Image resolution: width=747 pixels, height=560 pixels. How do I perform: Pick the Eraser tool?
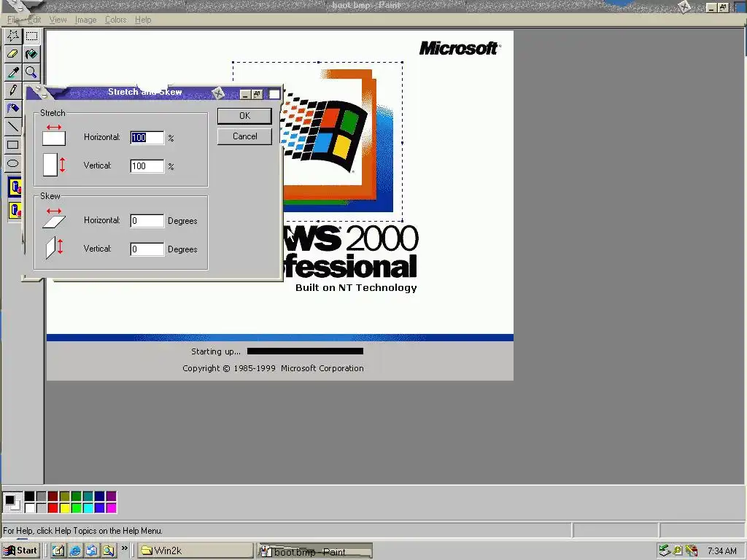[13, 54]
